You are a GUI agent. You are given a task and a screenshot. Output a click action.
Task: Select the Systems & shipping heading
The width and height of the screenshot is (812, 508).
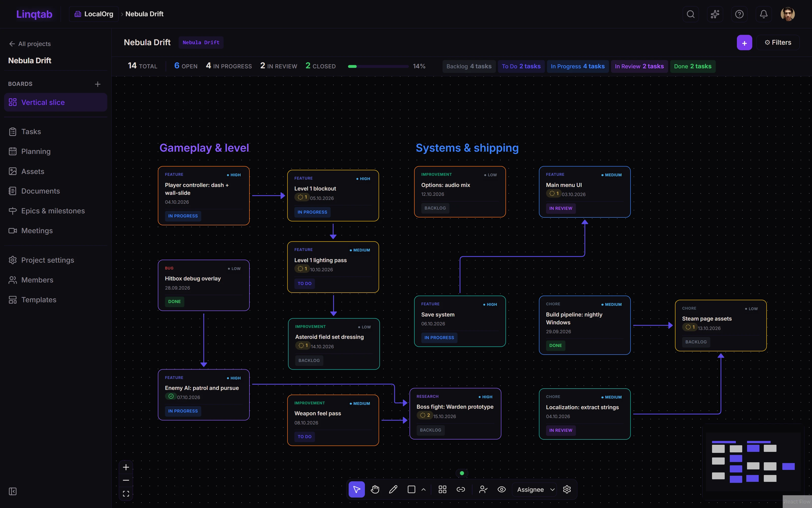point(467,148)
